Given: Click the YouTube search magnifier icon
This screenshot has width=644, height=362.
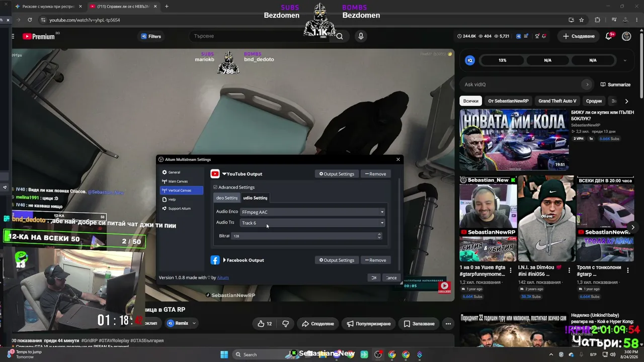Looking at the screenshot, I should [340, 36].
